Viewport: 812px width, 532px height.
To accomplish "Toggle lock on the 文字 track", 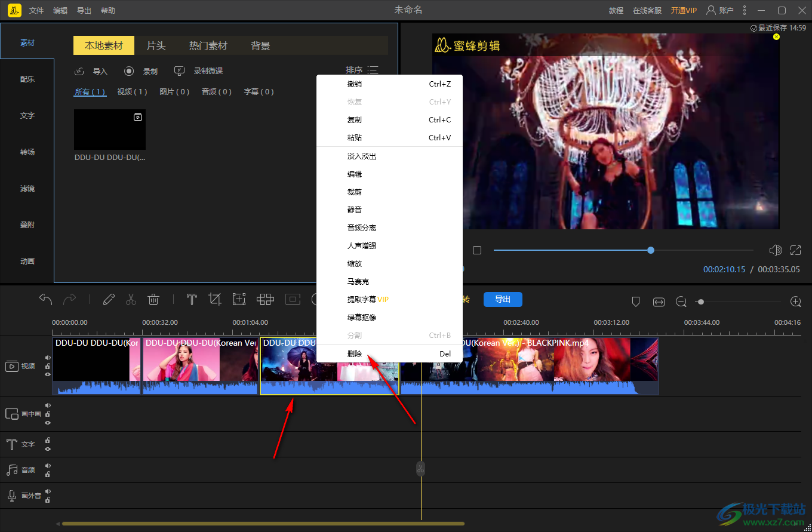I will pyautogui.click(x=48, y=441).
